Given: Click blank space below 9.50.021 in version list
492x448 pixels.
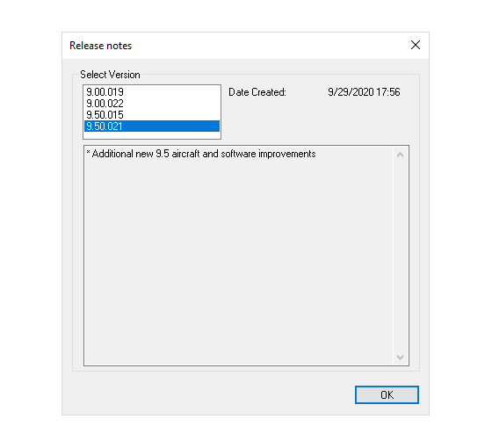Looking at the screenshot, I should coord(152,135).
